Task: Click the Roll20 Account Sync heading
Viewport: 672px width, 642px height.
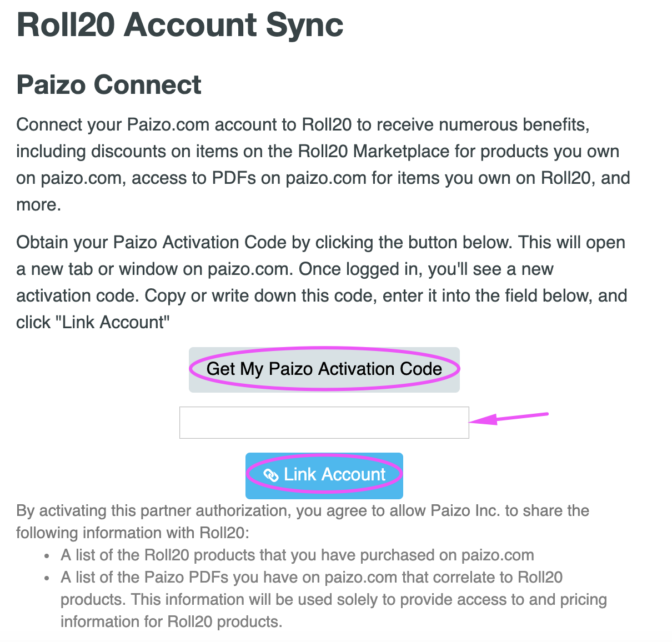Action: 180,25
